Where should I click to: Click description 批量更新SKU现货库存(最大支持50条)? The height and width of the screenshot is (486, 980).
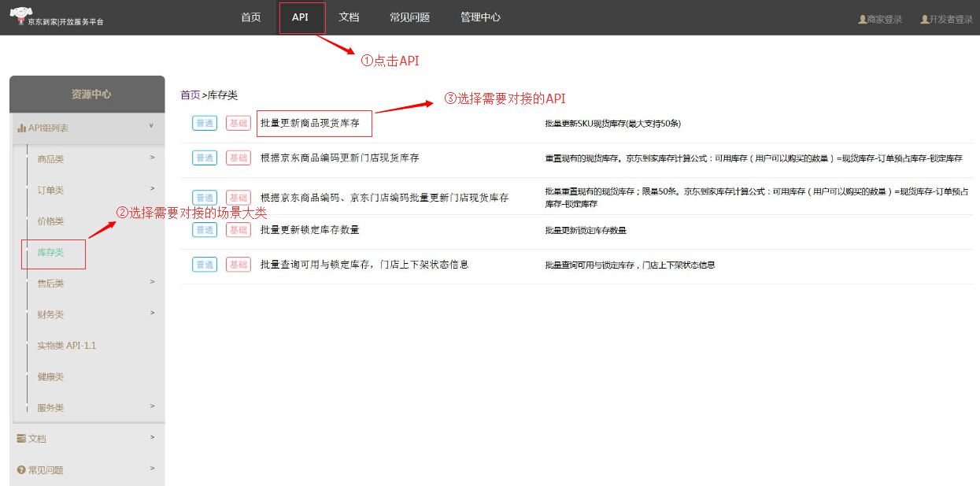pyautogui.click(x=613, y=124)
